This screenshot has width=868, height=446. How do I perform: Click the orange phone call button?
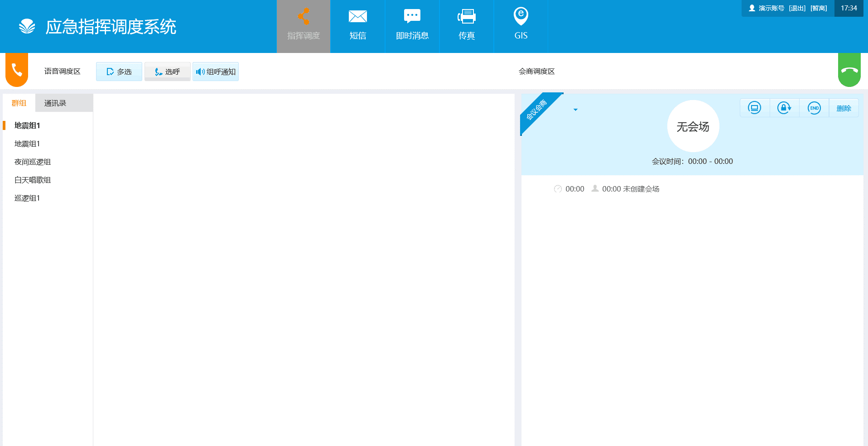point(17,70)
